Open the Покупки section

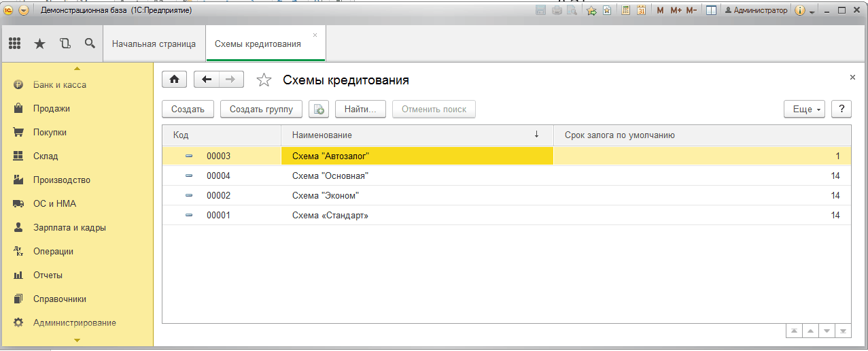[x=77, y=133]
